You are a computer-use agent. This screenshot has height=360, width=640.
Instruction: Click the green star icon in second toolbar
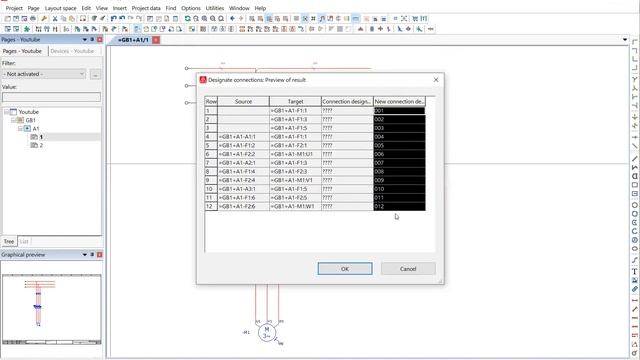(x=27, y=29)
